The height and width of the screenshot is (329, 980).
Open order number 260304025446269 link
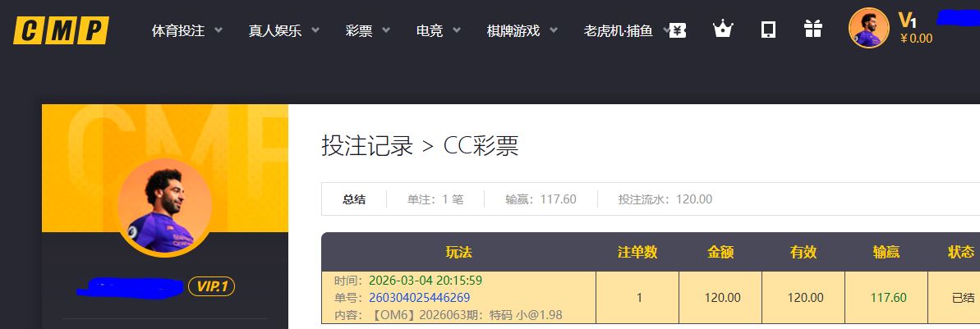419,297
